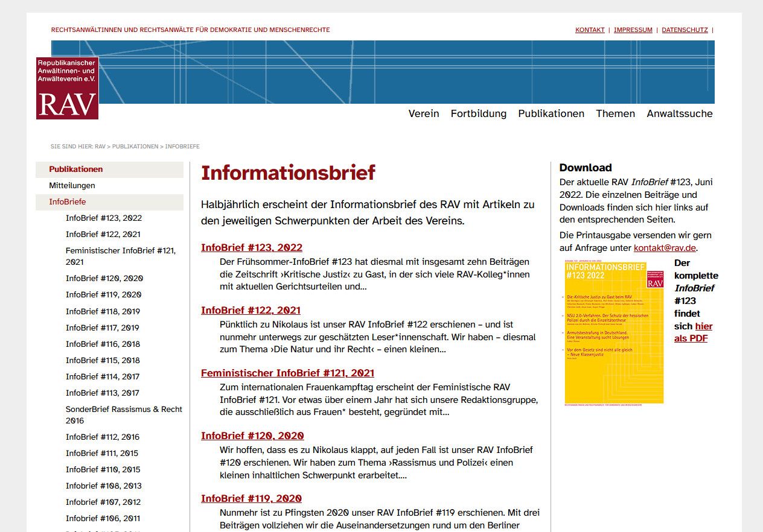Open the KONTAKT link
763x532 pixels.
point(590,30)
